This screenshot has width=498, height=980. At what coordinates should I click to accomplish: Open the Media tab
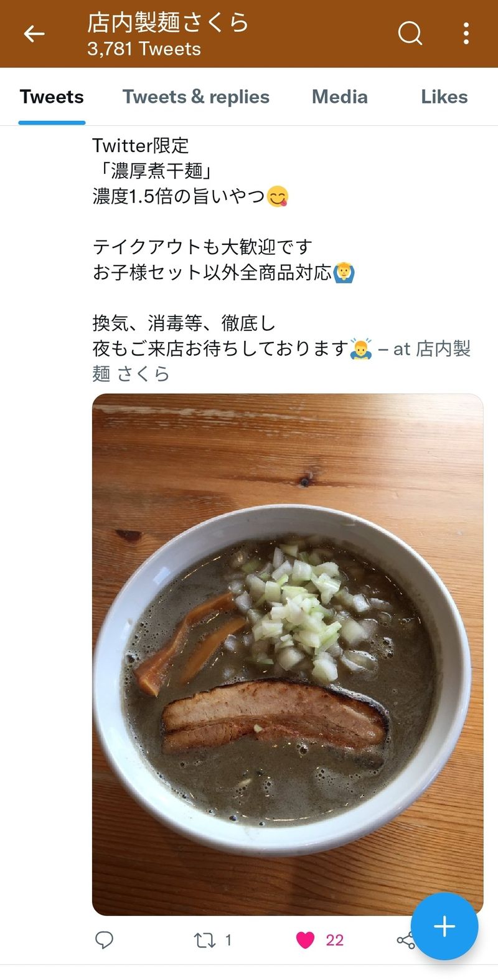tap(340, 97)
